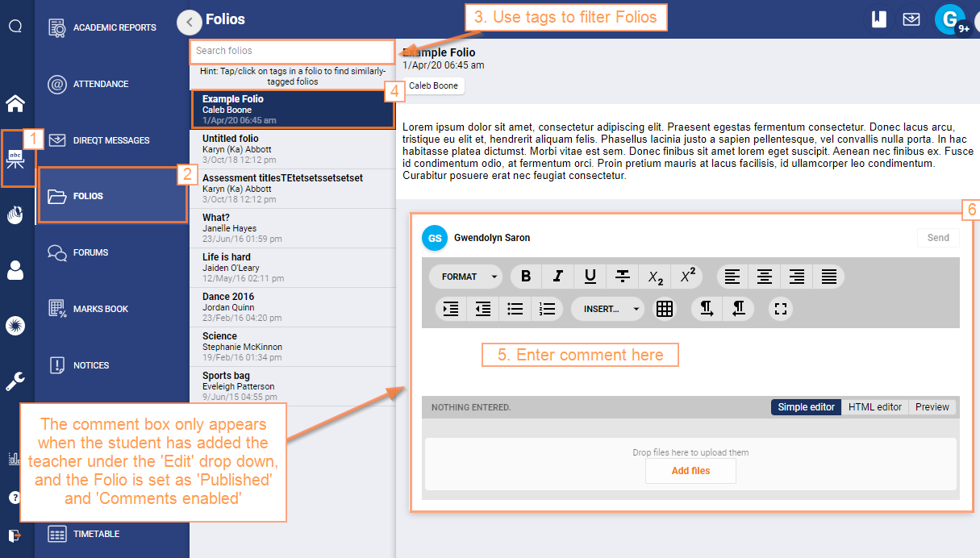The width and height of the screenshot is (980, 558).
Task: Format text as superscript
Action: point(686,276)
